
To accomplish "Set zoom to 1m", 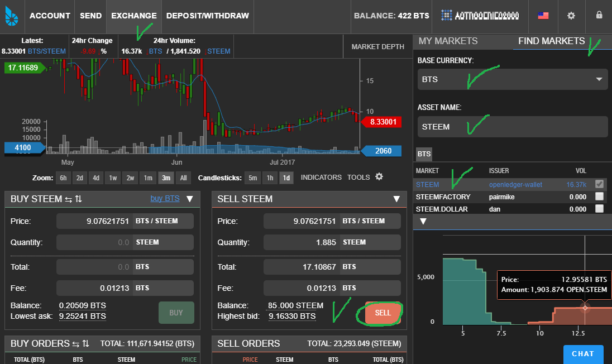I will point(148,178).
